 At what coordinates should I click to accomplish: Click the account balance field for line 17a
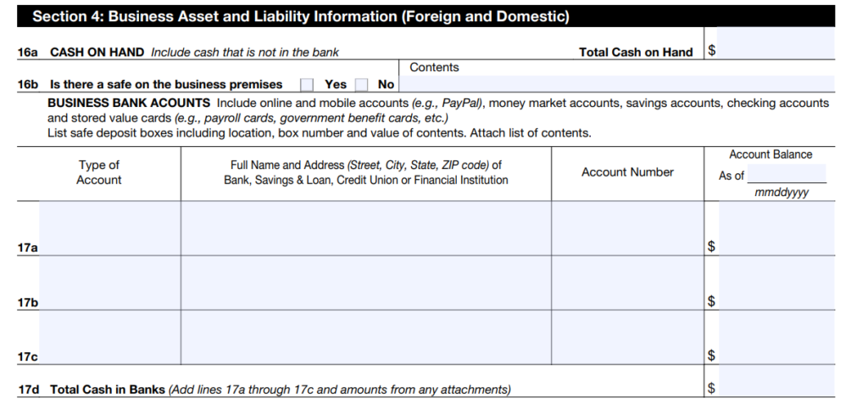click(776, 229)
